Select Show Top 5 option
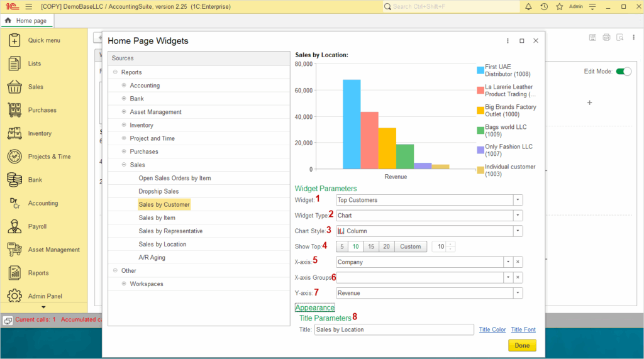Viewport: 644px width, 359px height. tap(341, 246)
